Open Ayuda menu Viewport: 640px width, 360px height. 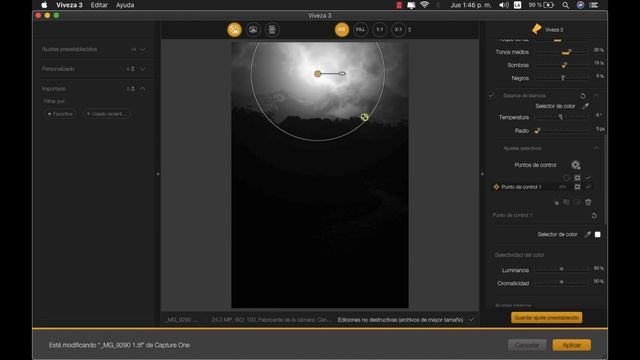pyautogui.click(x=125, y=5)
